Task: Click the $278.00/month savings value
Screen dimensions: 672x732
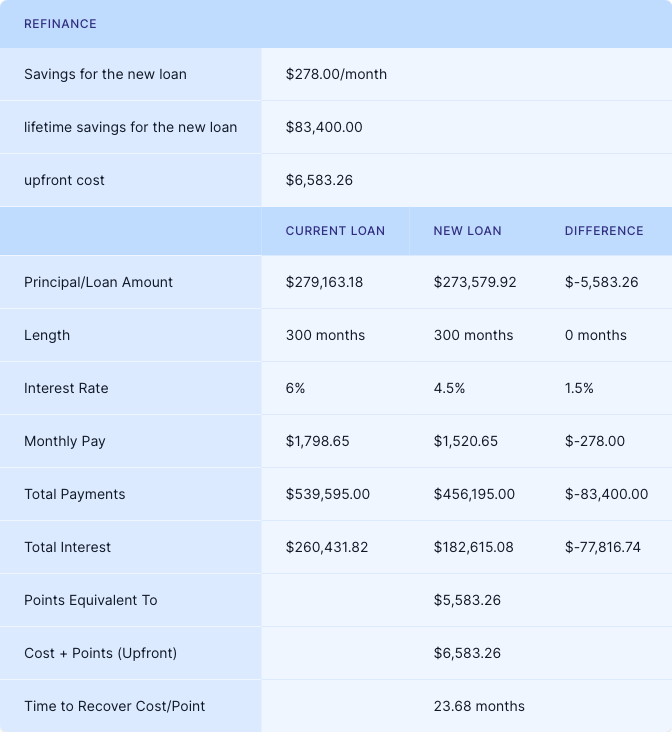Action: [336, 74]
